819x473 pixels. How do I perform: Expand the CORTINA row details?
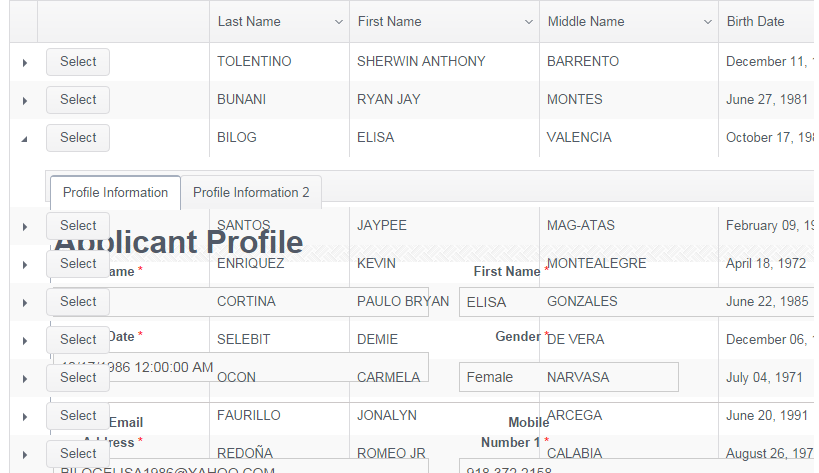point(24,302)
